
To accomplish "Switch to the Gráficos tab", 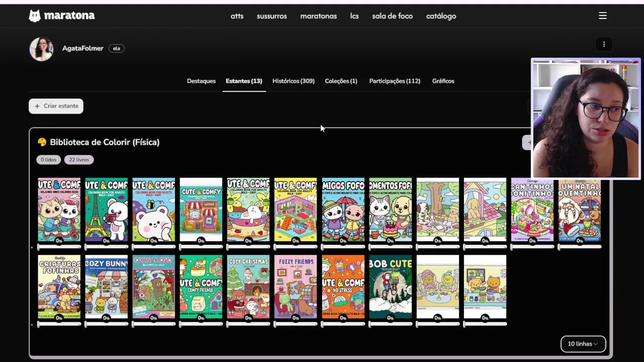I will coord(443,81).
